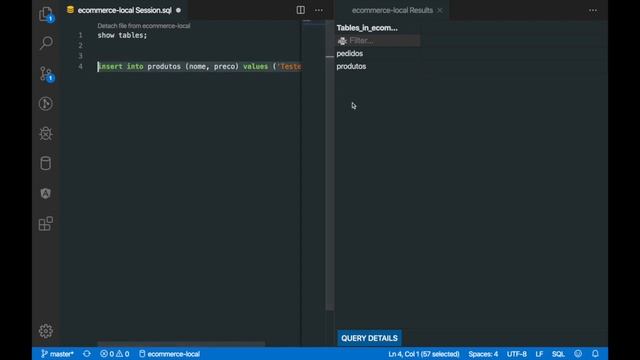The height and width of the screenshot is (360, 640).
Task: Click master branch in status bar
Action: tap(57, 354)
